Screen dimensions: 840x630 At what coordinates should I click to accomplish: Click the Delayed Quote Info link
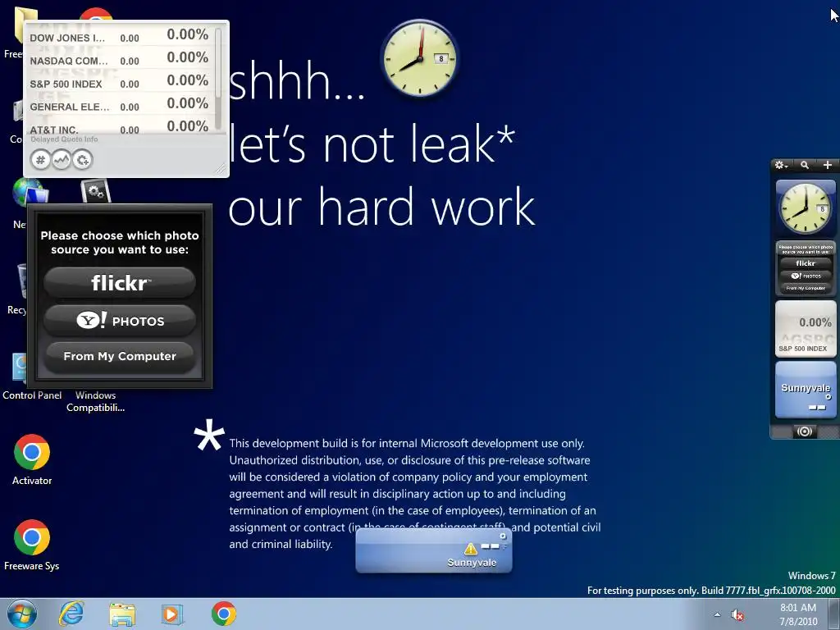point(64,139)
